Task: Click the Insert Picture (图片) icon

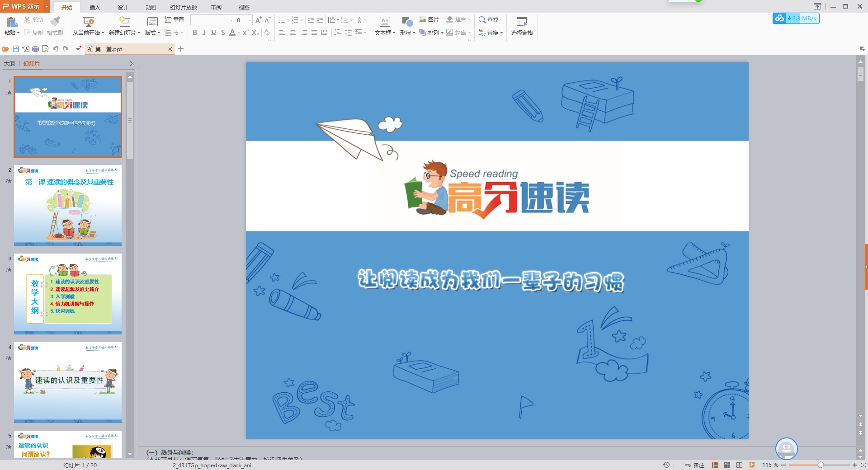Action: [x=423, y=19]
